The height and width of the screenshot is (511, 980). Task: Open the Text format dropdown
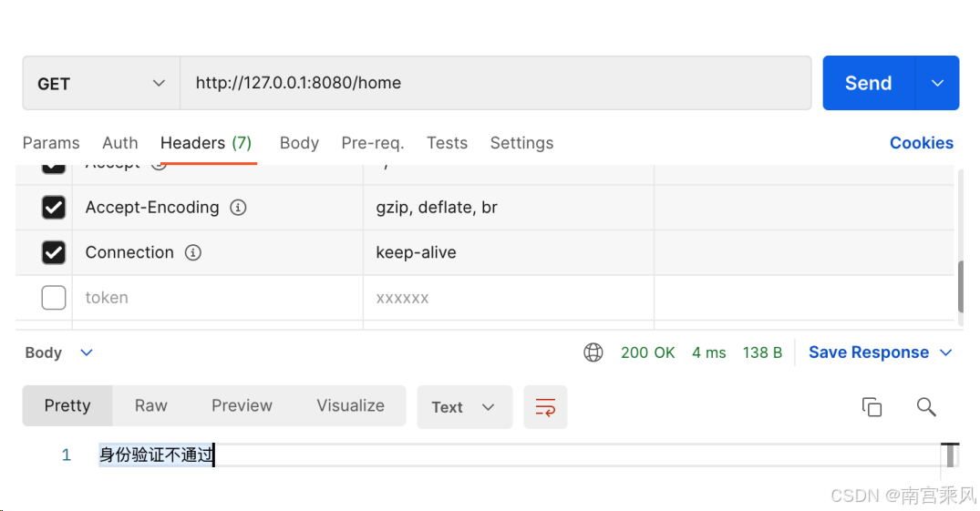tap(464, 407)
